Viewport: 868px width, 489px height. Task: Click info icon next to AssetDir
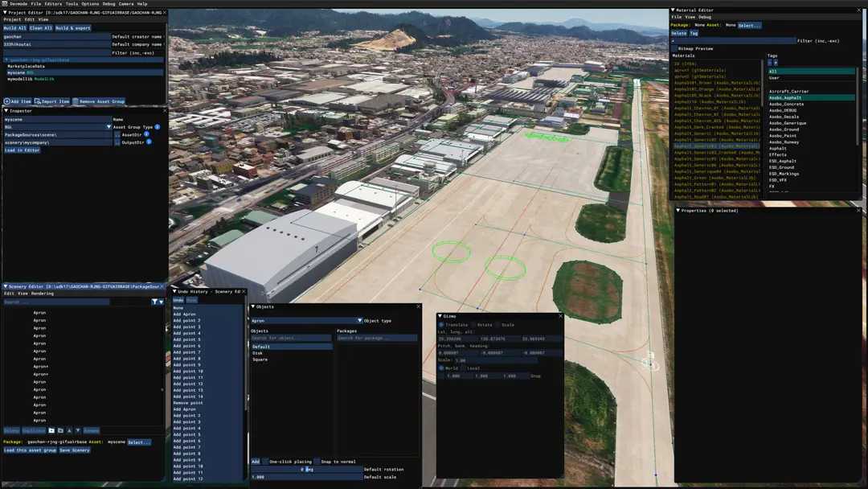tap(147, 134)
